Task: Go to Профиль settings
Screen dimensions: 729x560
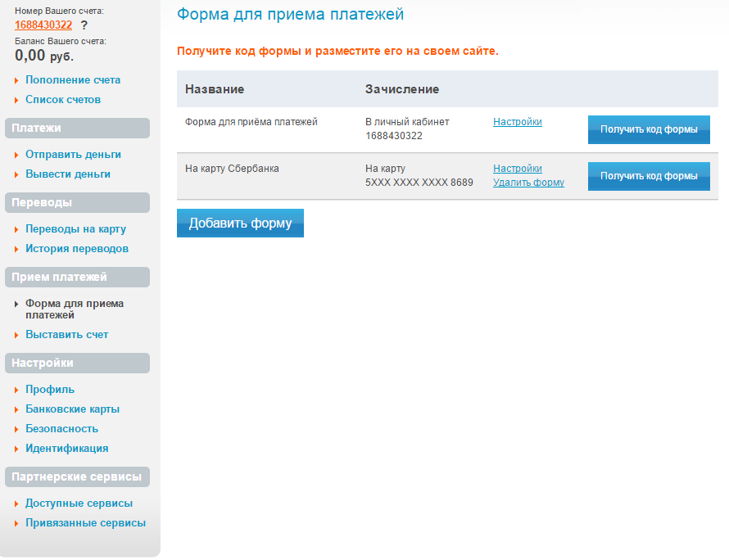Action: [x=50, y=390]
